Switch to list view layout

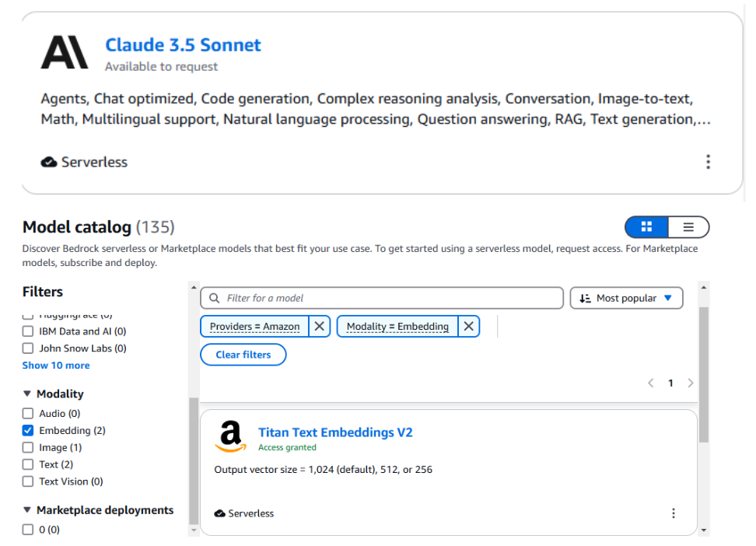pyautogui.click(x=688, y=227)
